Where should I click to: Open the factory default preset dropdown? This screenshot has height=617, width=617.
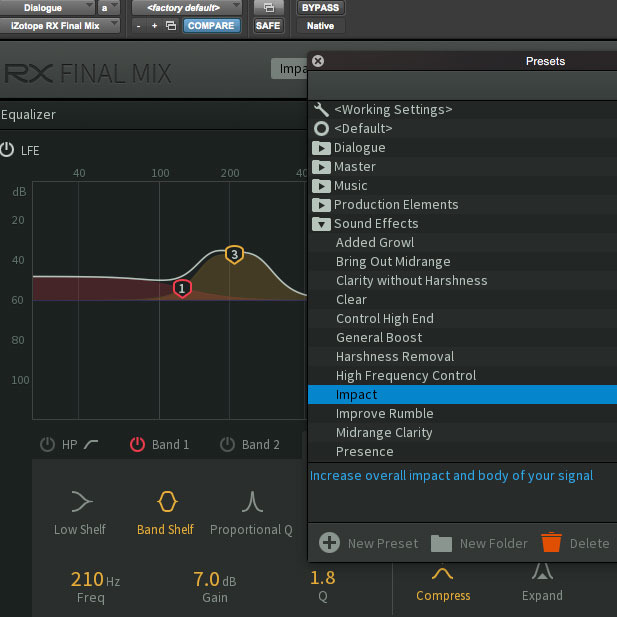click(x=187, y=8)
